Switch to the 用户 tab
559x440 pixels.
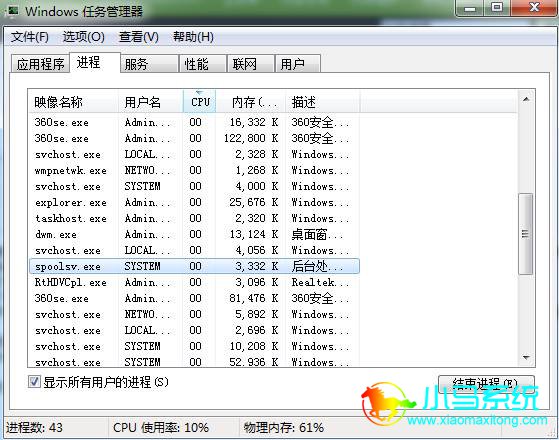click(298, 64)
